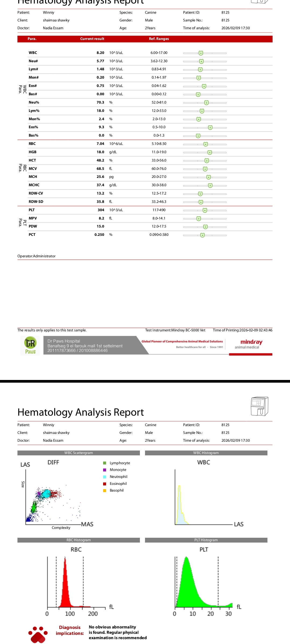Click the green Lymphocyte legend swatch
Screen dimensions: 290x644
click(x=105, y=463)
